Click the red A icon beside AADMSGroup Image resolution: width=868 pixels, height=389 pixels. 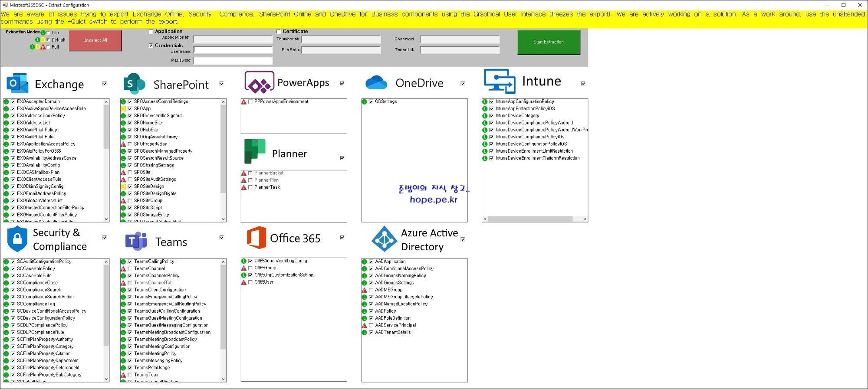pos(365,290)
